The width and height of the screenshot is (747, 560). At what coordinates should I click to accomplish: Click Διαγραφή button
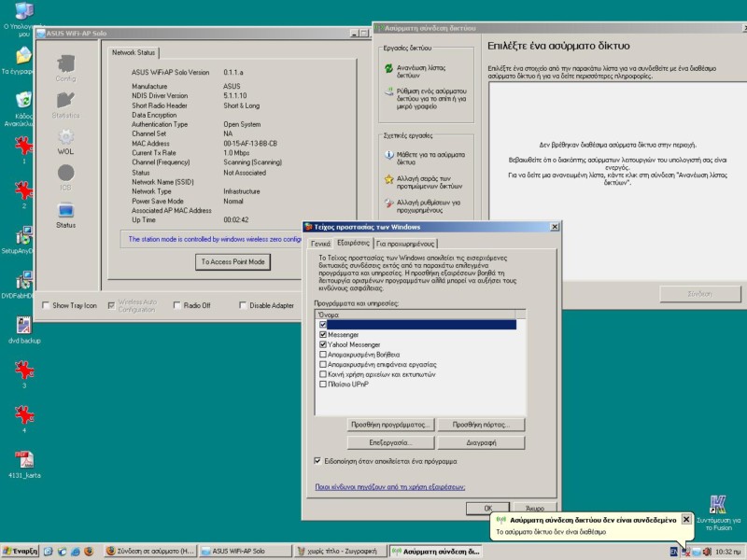[x=481, y=442]
